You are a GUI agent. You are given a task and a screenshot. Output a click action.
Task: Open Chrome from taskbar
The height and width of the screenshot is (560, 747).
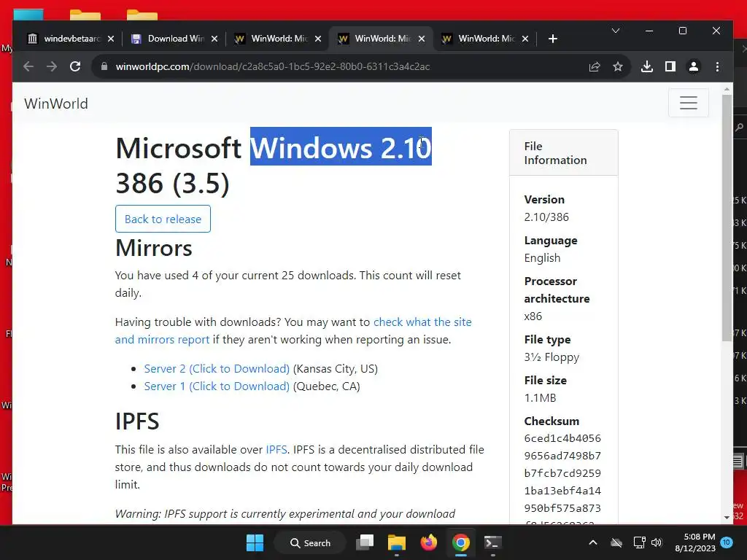tap(461, 542)
